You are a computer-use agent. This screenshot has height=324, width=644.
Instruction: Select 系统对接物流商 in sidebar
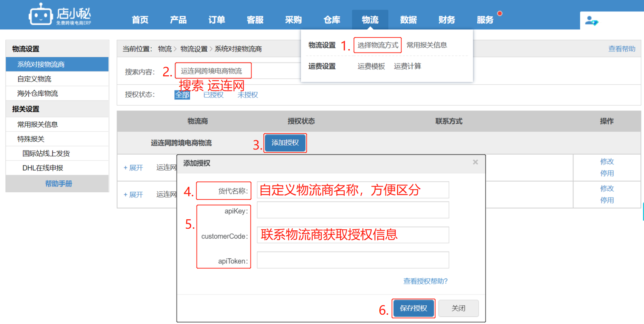(x=57, y=64)
